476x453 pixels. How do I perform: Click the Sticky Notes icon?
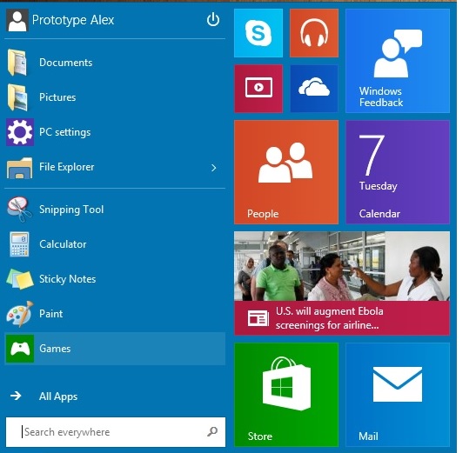click(20, 279)
